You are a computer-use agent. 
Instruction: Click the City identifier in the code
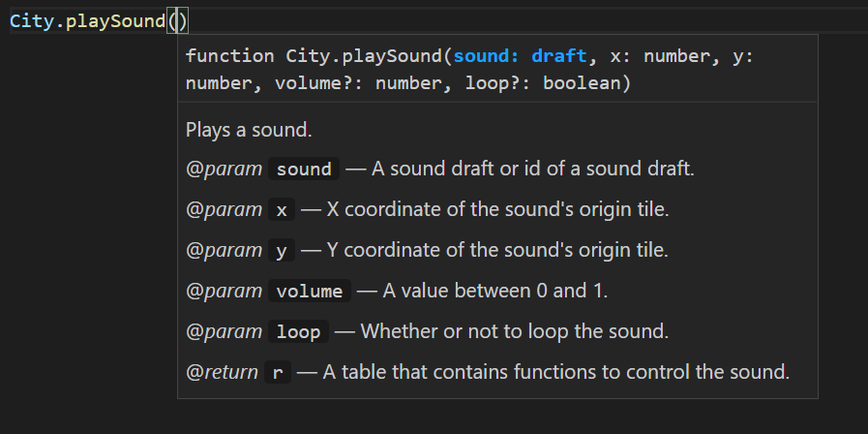[x=32, y=21]
